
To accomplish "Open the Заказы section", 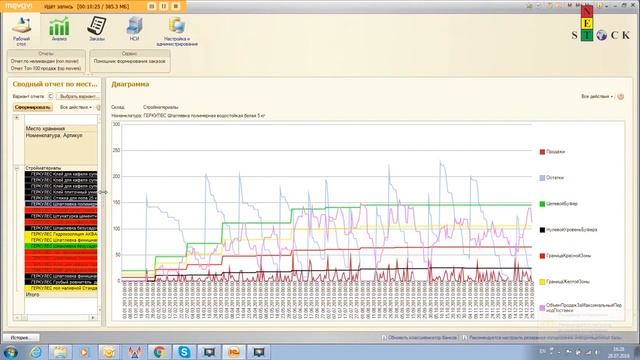I will tap(97, 29).
